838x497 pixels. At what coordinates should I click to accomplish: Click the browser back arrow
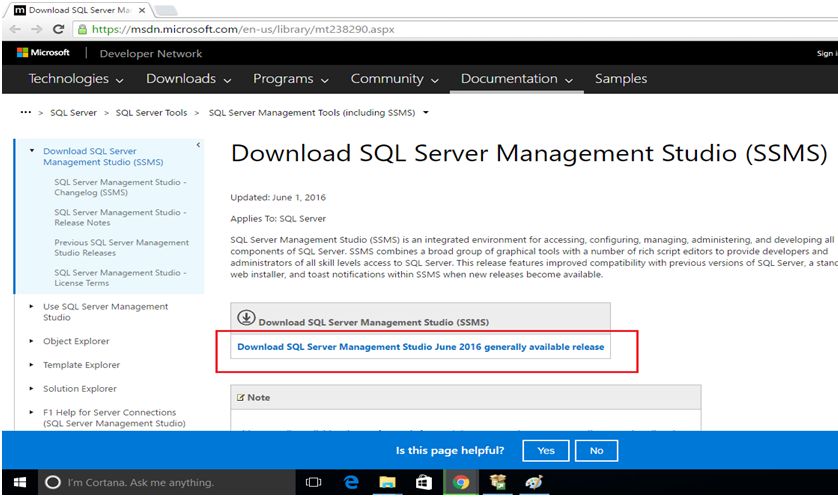[x=14, y=29]
